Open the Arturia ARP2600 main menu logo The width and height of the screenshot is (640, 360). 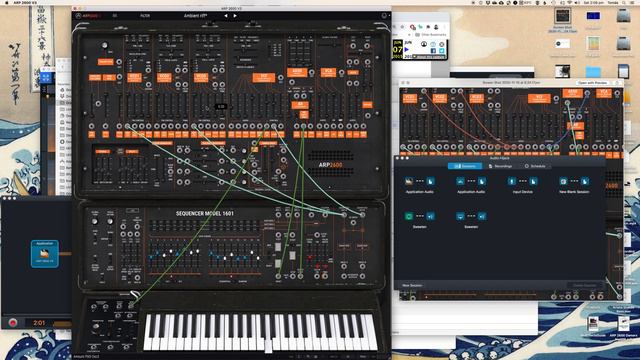pos(89,16)
